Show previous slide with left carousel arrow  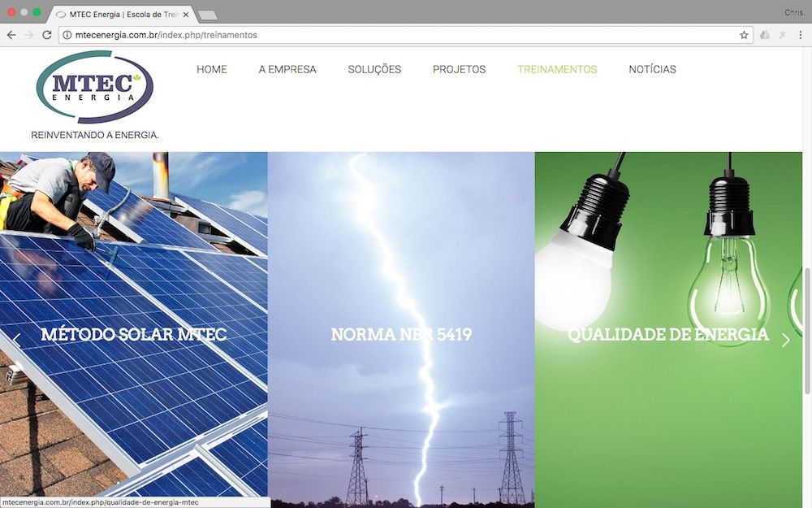pos(16,341)
